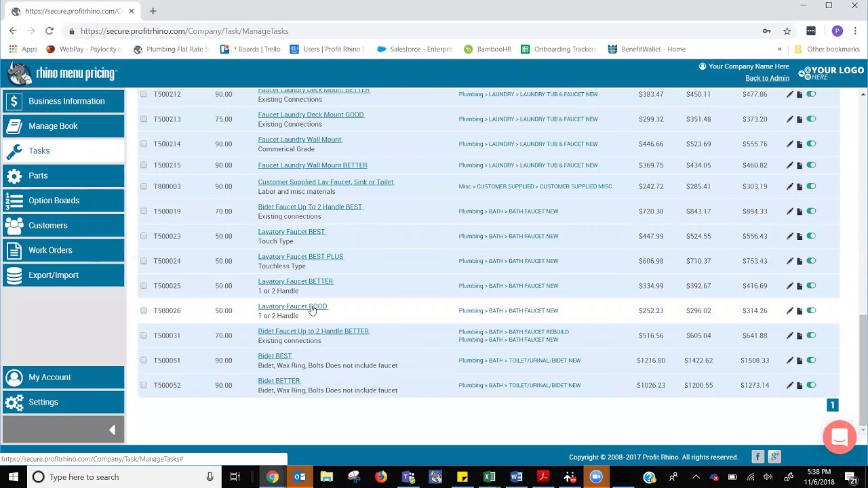
Task: Copy task T500024 using document icon
Action: [800, 261]
